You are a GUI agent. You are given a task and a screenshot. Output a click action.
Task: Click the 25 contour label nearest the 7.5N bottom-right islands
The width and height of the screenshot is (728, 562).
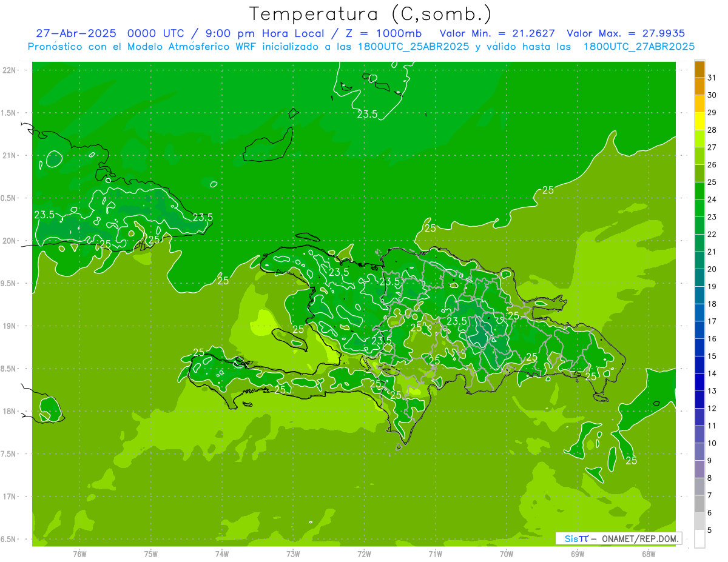(x=631, y=461)
